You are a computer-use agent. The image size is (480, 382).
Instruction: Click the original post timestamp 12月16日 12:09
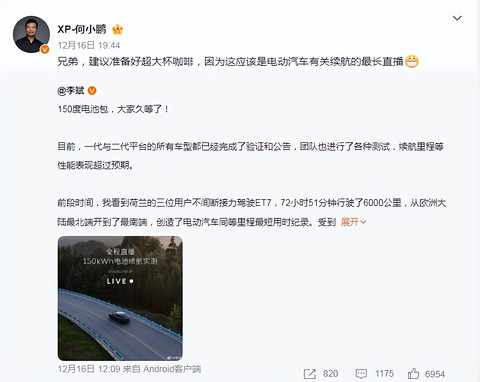point(89,369)
